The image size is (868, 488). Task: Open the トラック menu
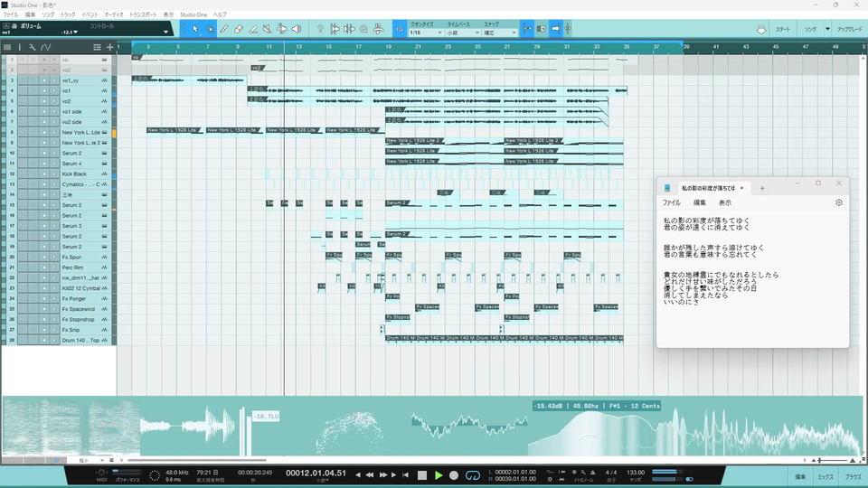tap(68, 14)
